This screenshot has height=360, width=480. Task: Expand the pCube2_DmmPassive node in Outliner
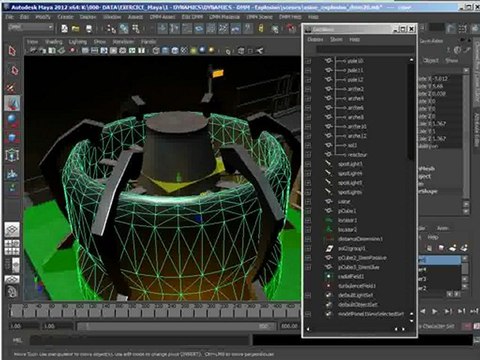point(308,258)
